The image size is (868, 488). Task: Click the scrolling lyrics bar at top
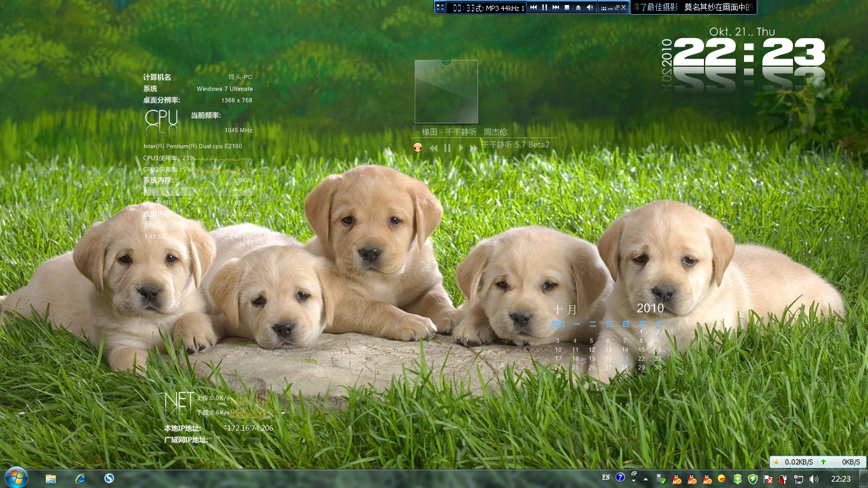coord(693,8)
